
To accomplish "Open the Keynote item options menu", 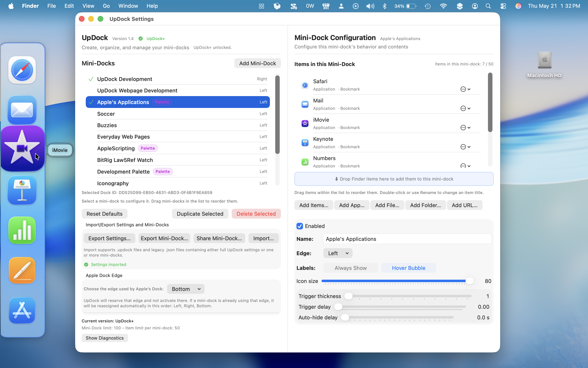I will tap(465, 147).
